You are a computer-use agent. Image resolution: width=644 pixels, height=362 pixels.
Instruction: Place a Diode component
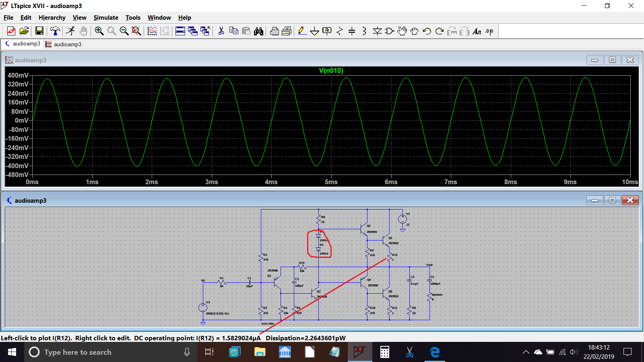[377, 31]
